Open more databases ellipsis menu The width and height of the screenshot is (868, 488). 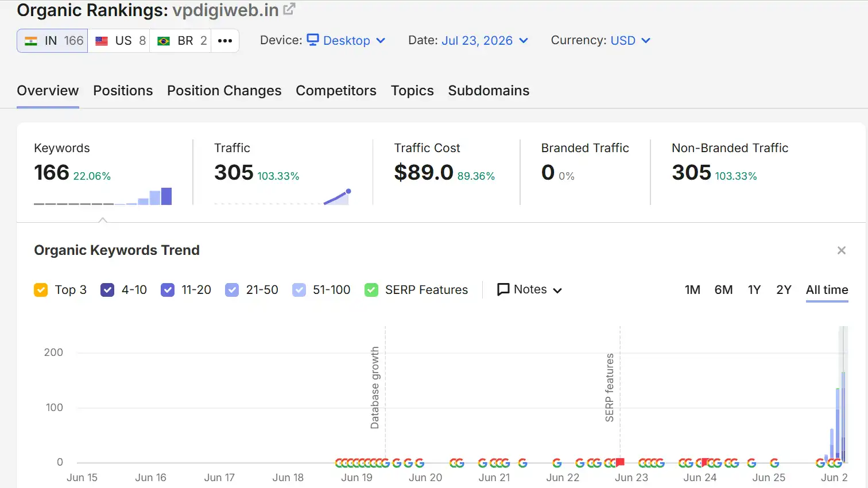click(x=225, y=41)
